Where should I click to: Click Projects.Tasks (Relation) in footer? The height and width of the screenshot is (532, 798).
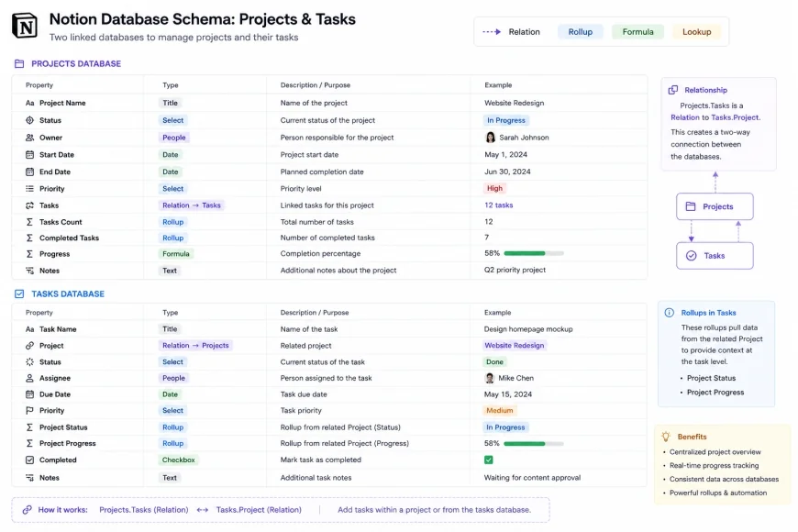pyautogui.click(x=143, y=510)
